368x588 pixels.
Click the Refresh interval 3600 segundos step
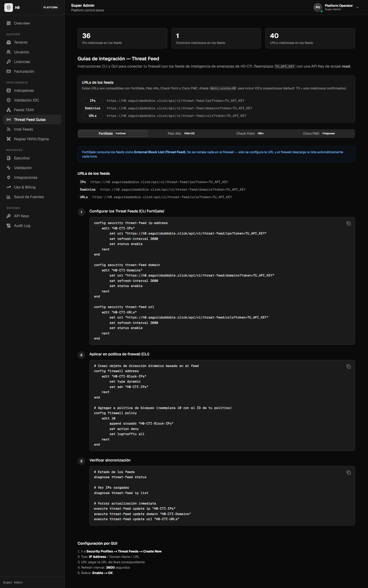pyautogui.click(x=104, y=568)
